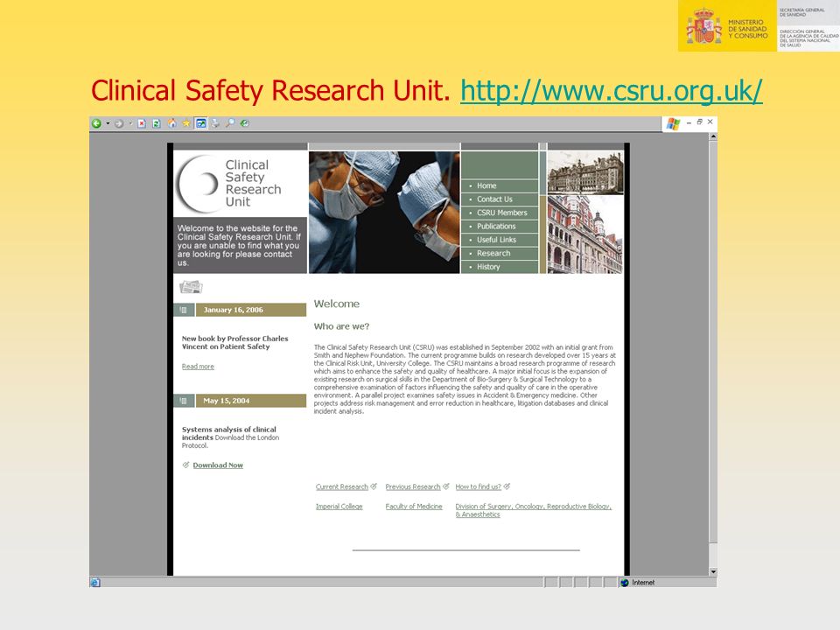Click the surgeons photo banner image

coord(384,212)
